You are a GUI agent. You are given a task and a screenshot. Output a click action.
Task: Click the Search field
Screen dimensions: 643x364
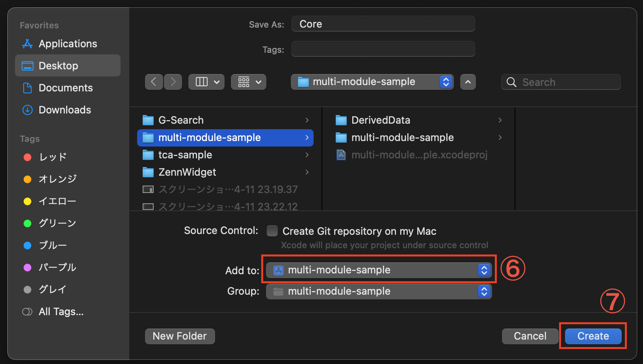point(561,82)
